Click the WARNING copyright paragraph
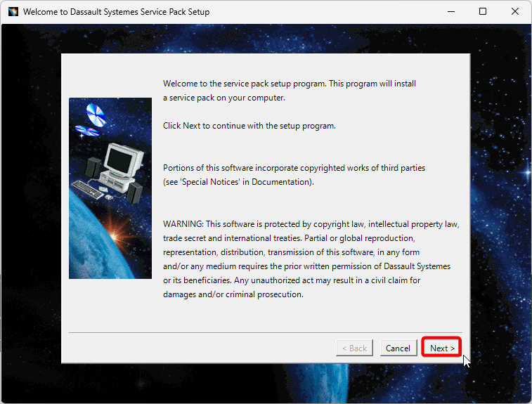The width and height of the screenshot is (532, 404). pos(309,259)
